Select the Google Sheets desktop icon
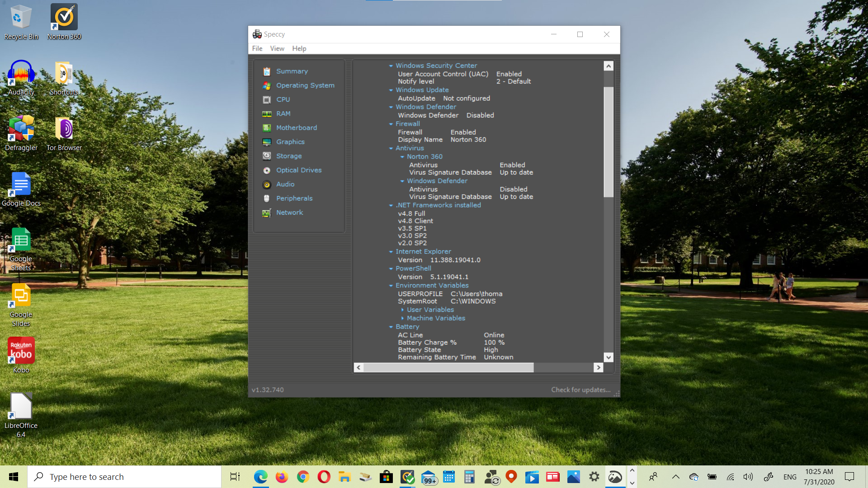This screenshot has height=488, width=868. [21, 249]
